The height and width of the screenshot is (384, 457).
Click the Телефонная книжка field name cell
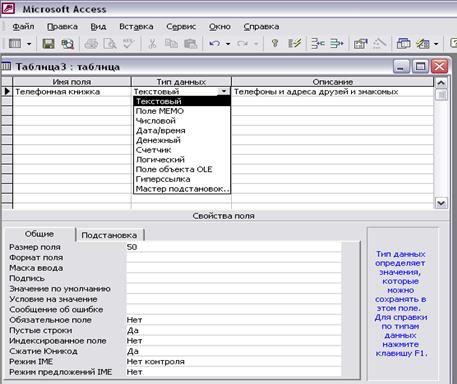click(x=72, y=92)
